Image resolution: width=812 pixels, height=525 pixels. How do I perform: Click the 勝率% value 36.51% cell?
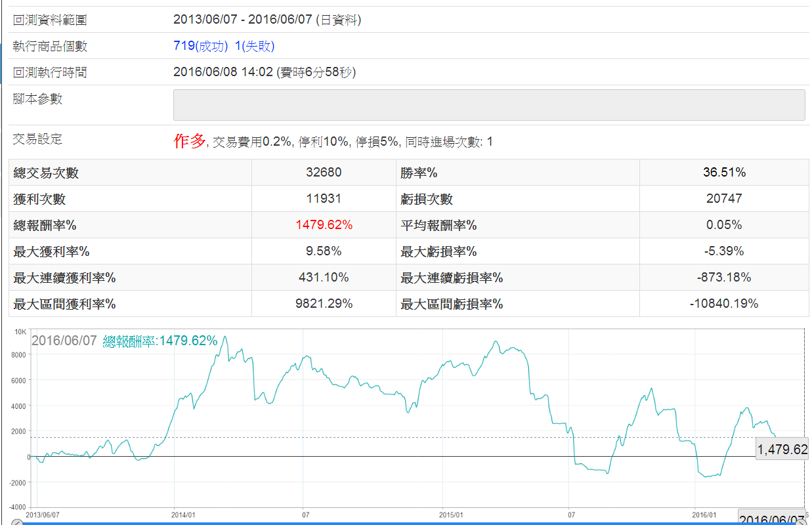[724, 173]
